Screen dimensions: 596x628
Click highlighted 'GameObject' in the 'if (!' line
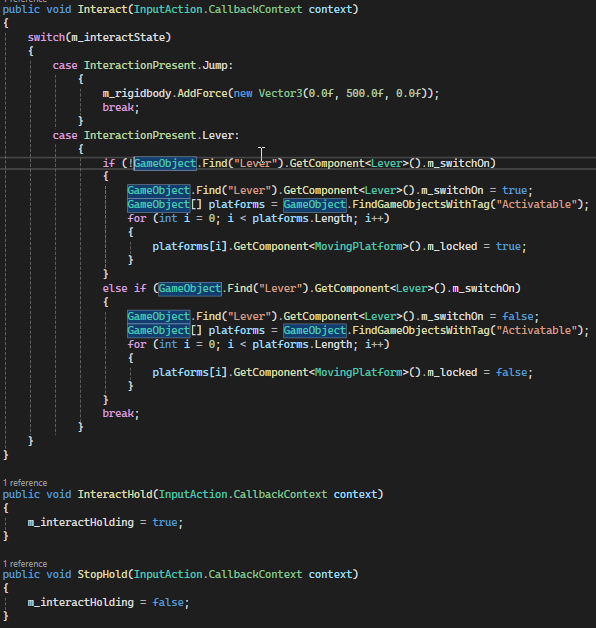click(165, 163)
